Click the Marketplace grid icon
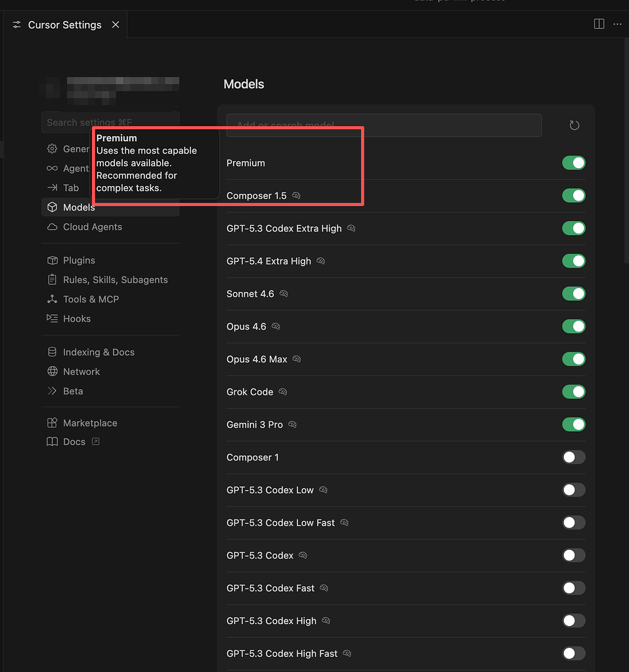This screenshot has height=672, width=629. click(53, 423)
